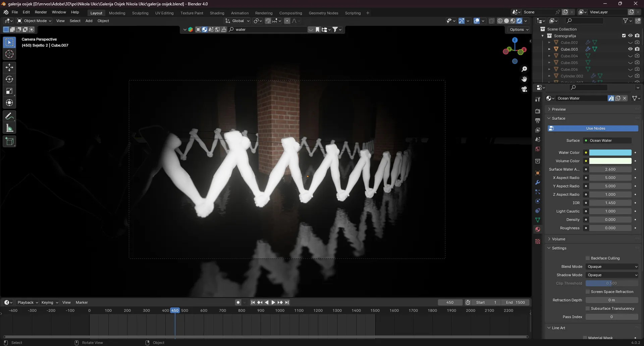Click the zoom view magnifier icon in viewport

point(524,69)
